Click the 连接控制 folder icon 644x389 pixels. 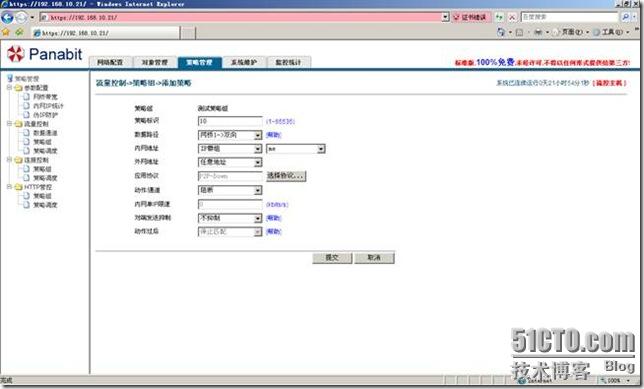(18, 160)
